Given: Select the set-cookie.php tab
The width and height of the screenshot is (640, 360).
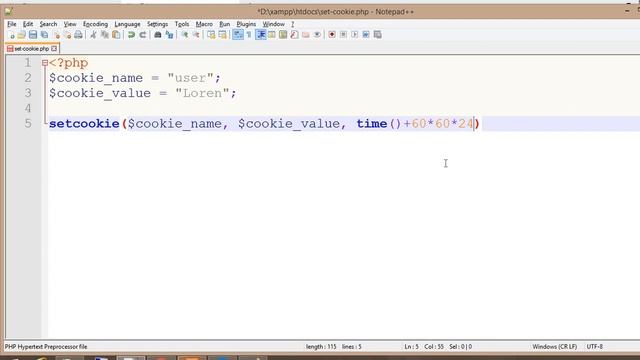Looking at the screenshot, I should [x=32, y=49].
